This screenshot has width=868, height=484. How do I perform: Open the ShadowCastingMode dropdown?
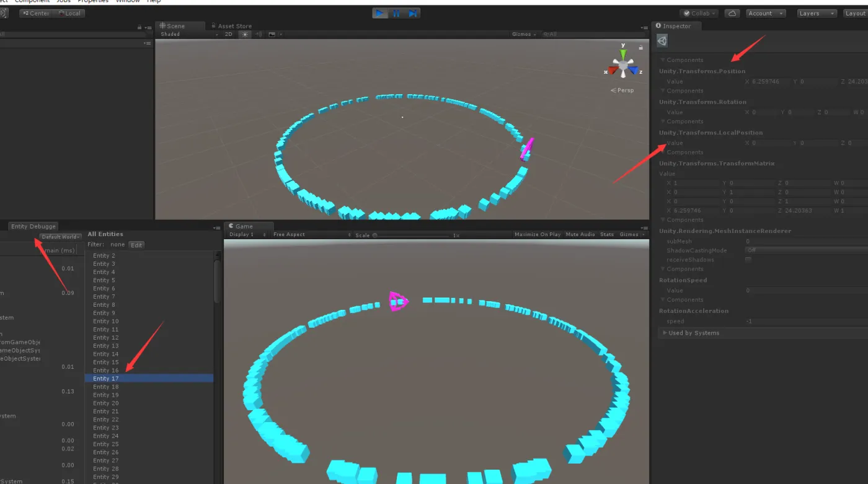pyautogui.click(x=806, y=250)
